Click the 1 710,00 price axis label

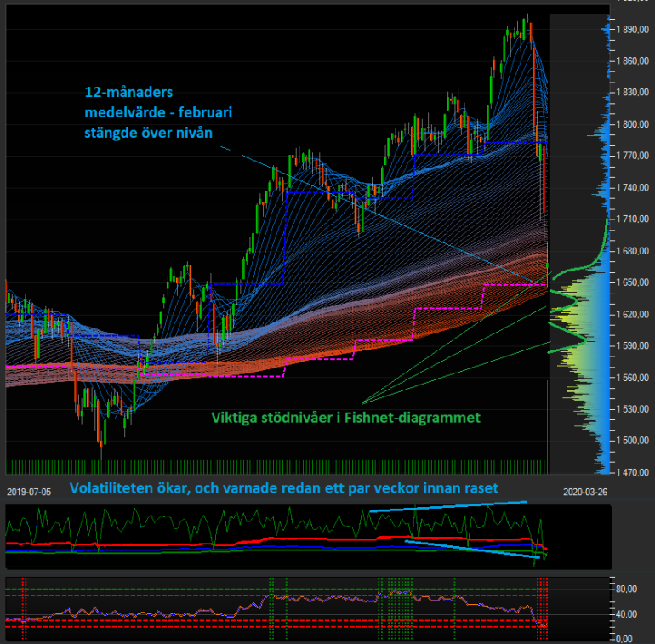632,219
